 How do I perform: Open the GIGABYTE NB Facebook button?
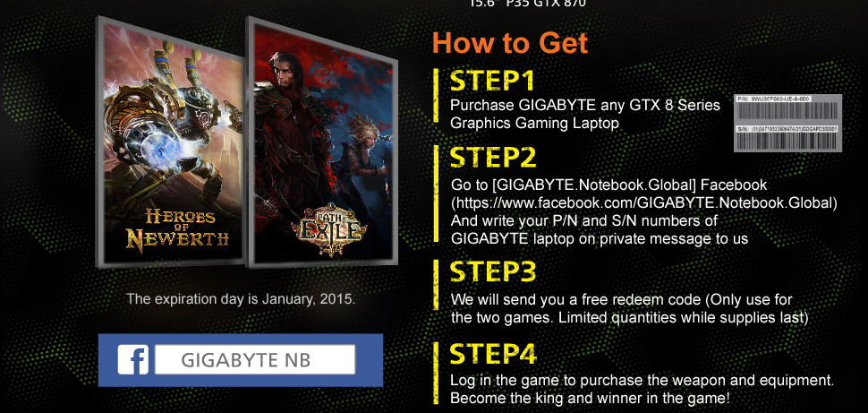click(255, 360)
